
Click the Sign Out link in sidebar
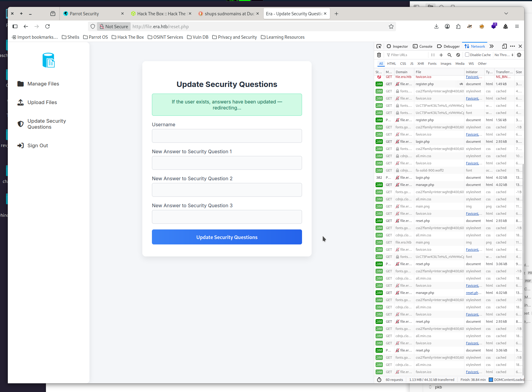[38, 145]
